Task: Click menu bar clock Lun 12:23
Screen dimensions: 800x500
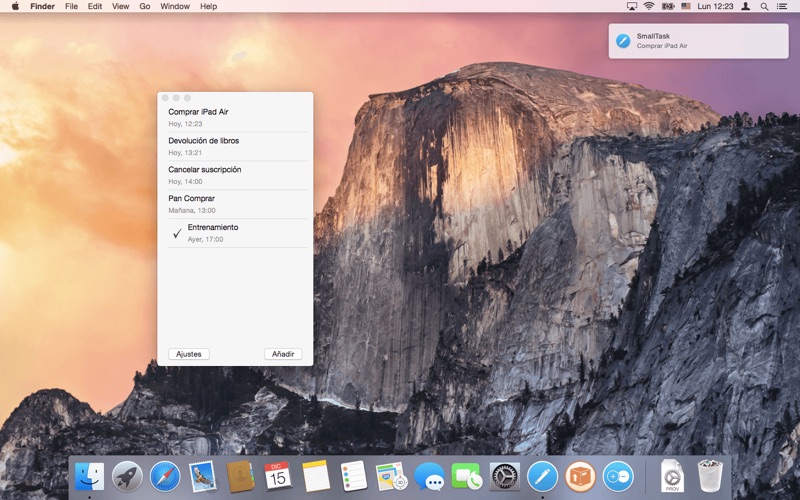Action: pyautogui.click(x=715, y=6)
